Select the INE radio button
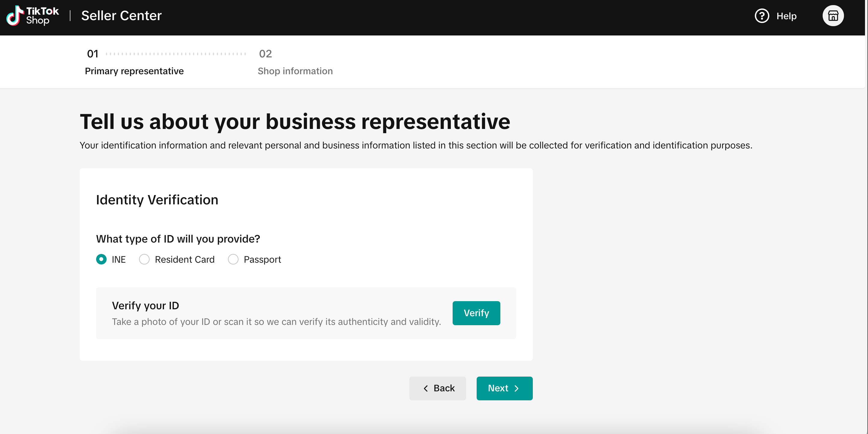This screenshot has width=868, height=434. pyautogui.click(x=101, y=259)
